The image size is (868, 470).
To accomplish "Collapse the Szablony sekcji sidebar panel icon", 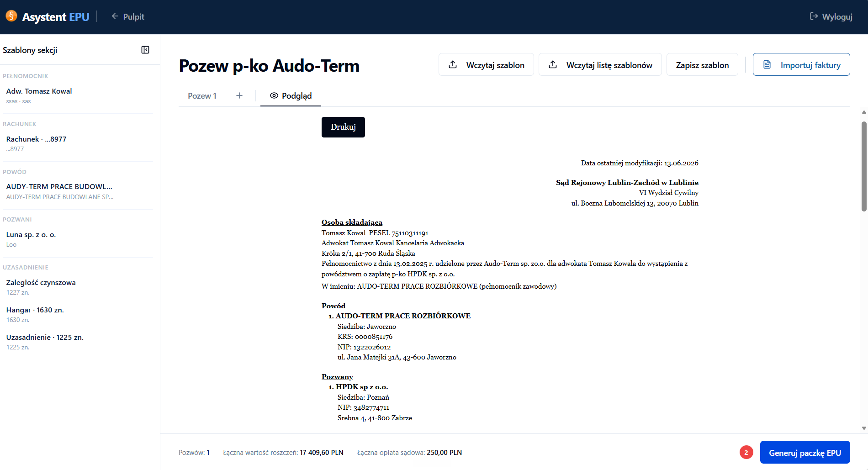I will click(145, 50).
